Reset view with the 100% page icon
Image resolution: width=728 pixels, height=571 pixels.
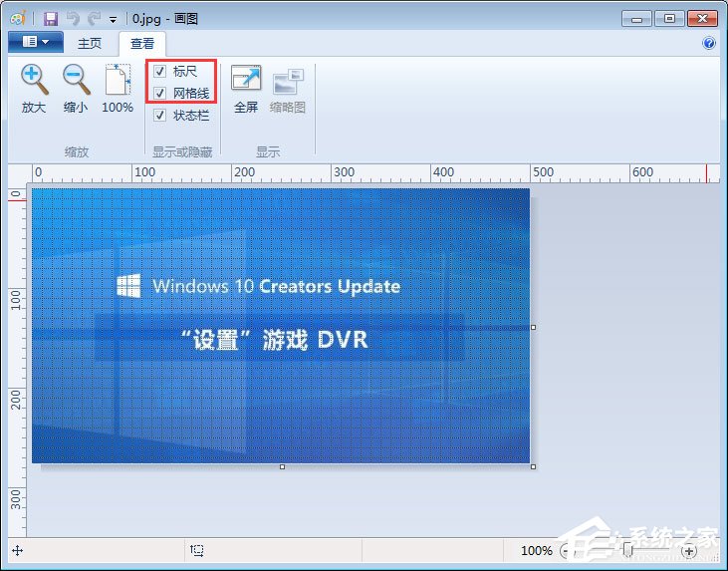click(x=118, y=80)
